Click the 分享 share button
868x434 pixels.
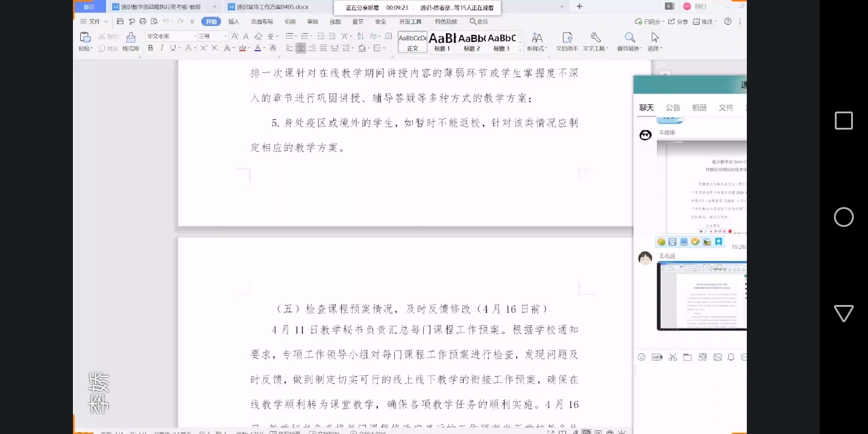click(x=678, y=22)
